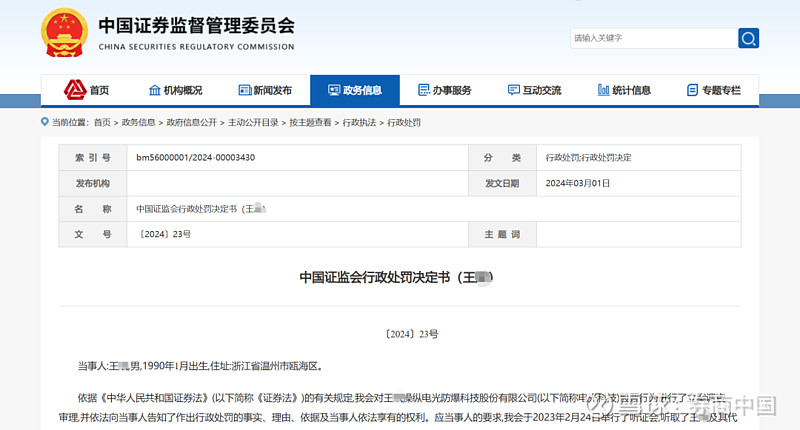Image resolution: width=800 pixels, height=430 pixels.
Task: Open 行政执法 breadcrumb link
Action: (359, 122)
